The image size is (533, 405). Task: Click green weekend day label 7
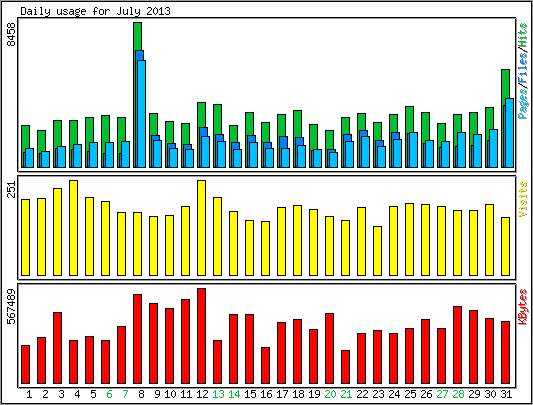point(125,394)
